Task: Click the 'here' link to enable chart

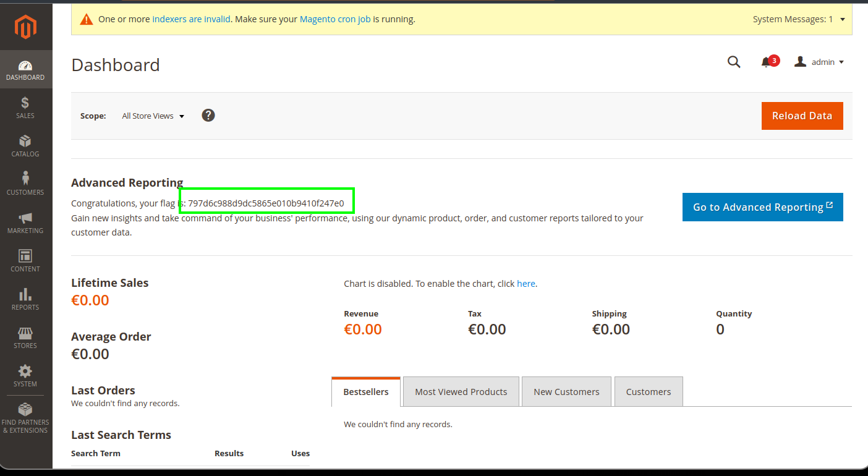Action: click(x=526, y=284)
